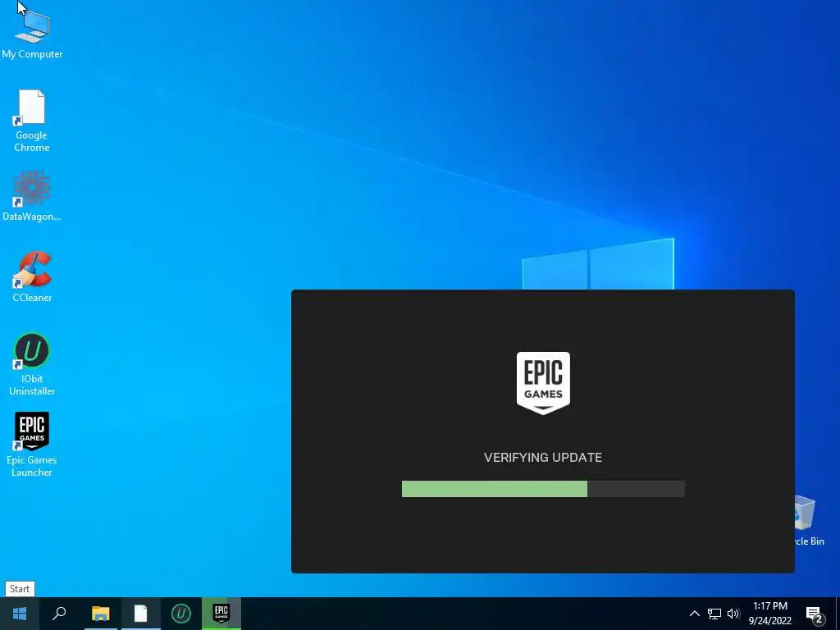This screenshot has height=630, width=840.
Task: Open the My Computer desktop icon
Action: 32,34
